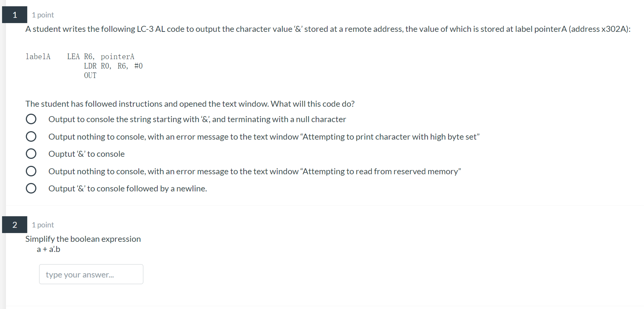This screenshot has width=644, height=309.
Task: Click question number badge 1
Action: point(14,15)
